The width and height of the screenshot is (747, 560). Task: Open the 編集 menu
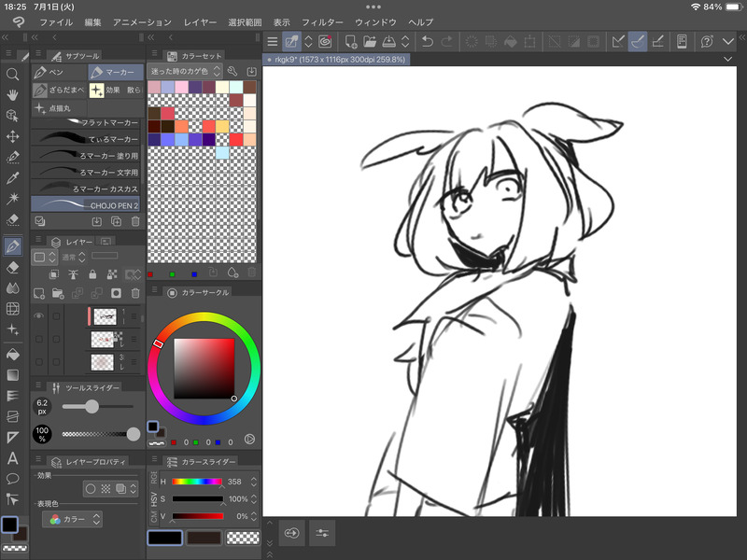(92, 22)
